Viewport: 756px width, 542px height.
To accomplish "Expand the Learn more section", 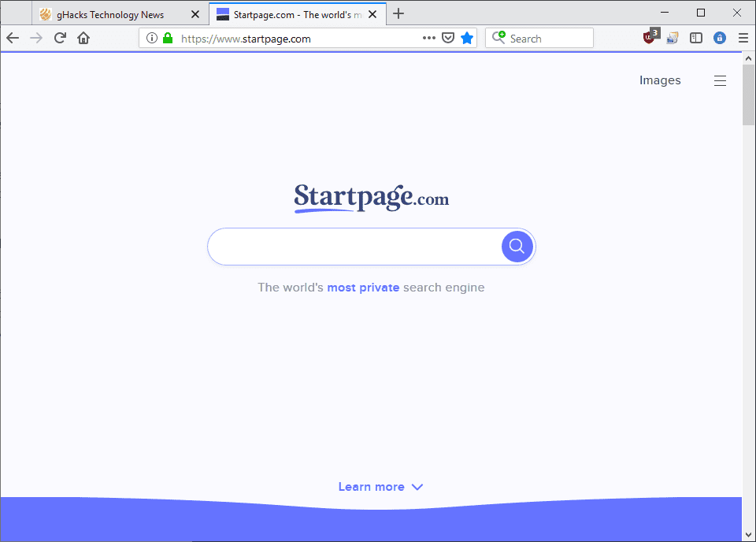I will click(x=380, y=487).
